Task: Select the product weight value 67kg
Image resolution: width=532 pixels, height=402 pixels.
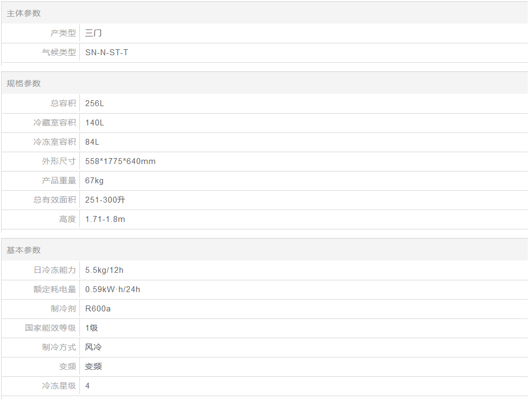Action: (x=94, y=181)
